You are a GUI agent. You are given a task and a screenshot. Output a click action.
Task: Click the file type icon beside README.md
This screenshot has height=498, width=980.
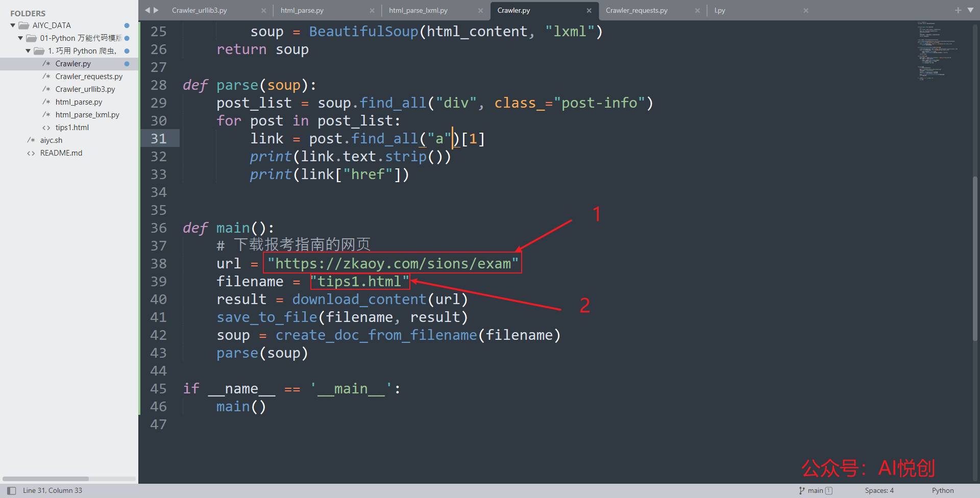click(31, 153)
